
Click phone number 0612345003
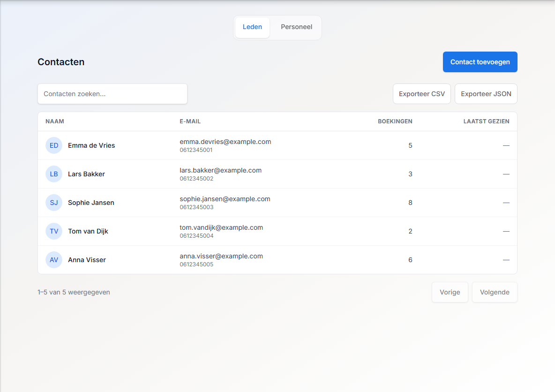point(196,208)
